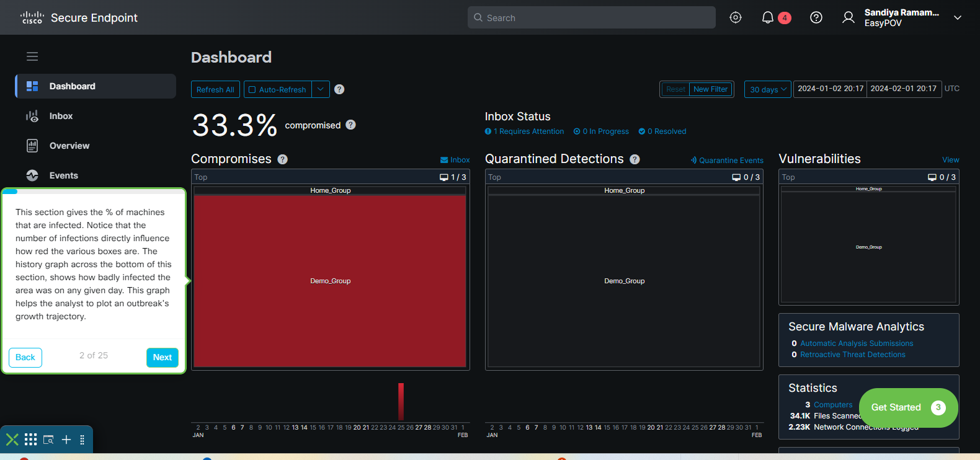Screen dimensions: 980x460
Task: Open the notifications bell icon
Action: [768, 17]
